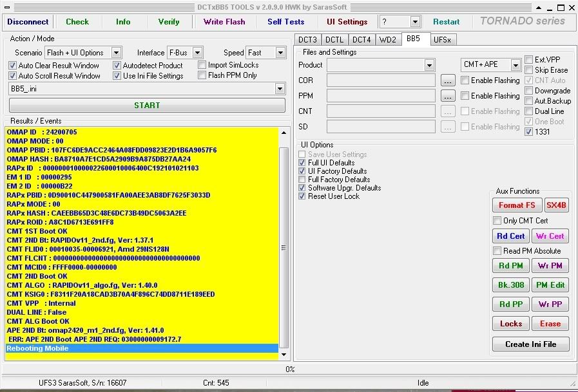The width and height of the screenshot is (578, 392).
Task: Click the results scrollbar up arrow
Action: tap(284, 133)
